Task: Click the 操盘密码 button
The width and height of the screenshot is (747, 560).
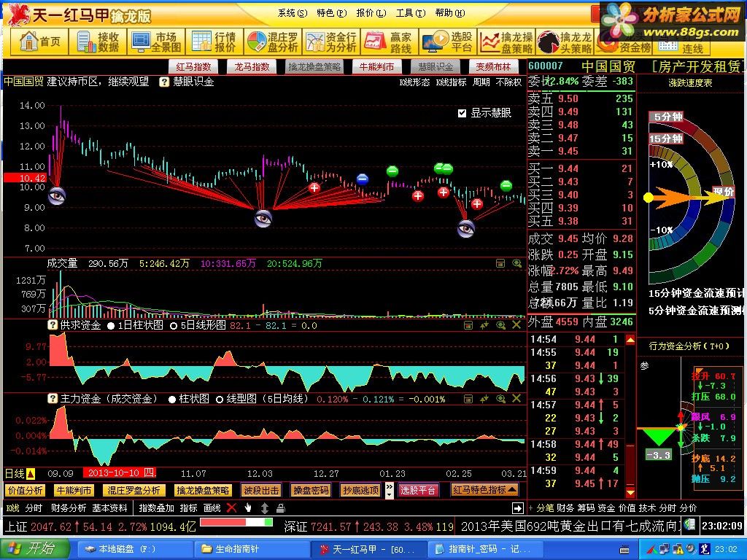Action: click(x=311, y=490)
